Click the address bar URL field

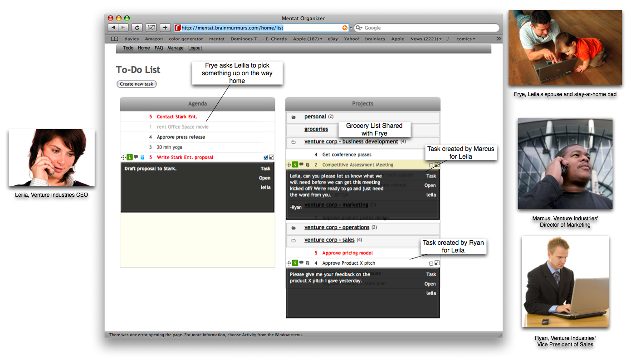coord(261,28)
